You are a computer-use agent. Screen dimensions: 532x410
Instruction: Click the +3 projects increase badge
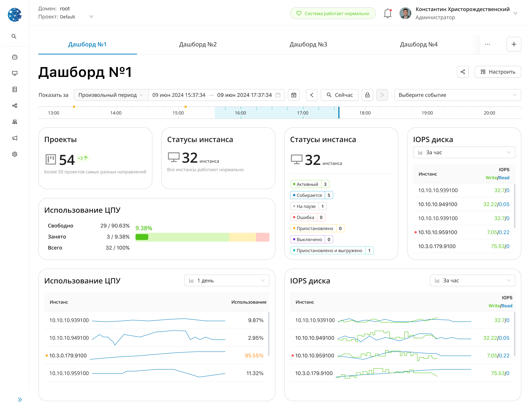[83, 158]
